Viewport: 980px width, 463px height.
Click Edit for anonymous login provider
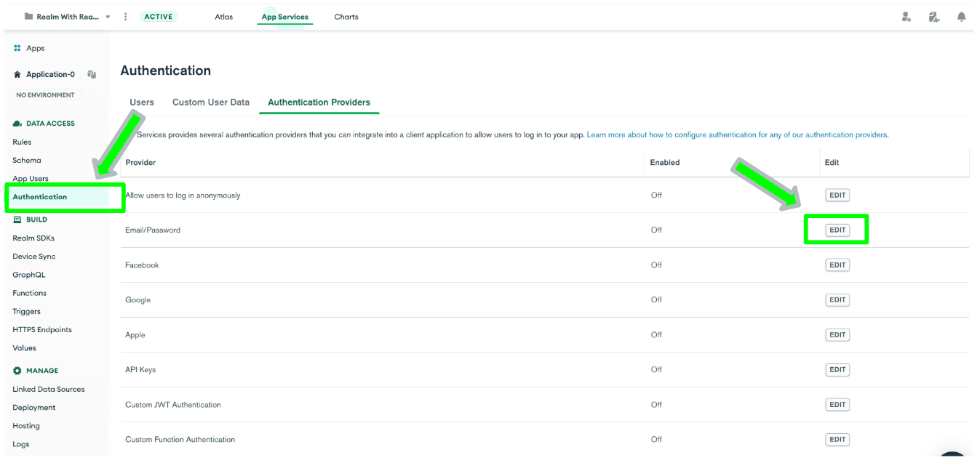click(x=837, y=196)
